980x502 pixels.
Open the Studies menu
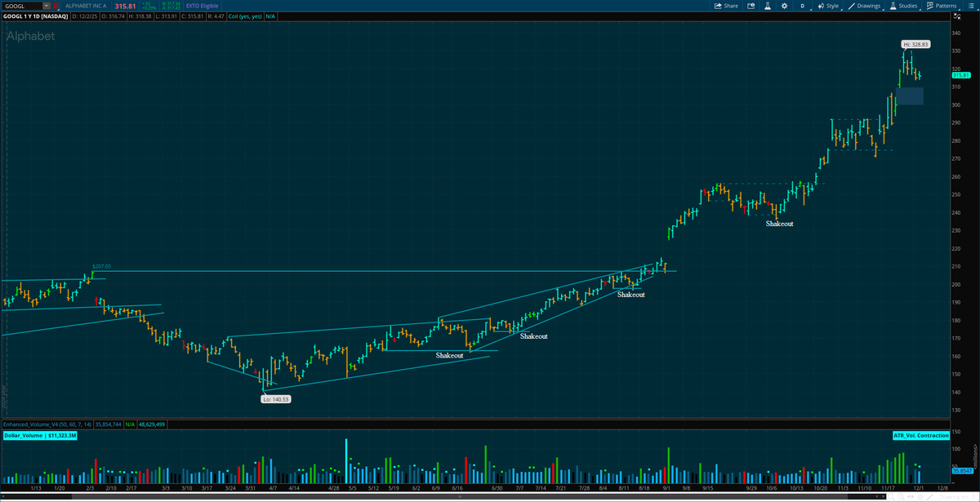coord(908,6)
